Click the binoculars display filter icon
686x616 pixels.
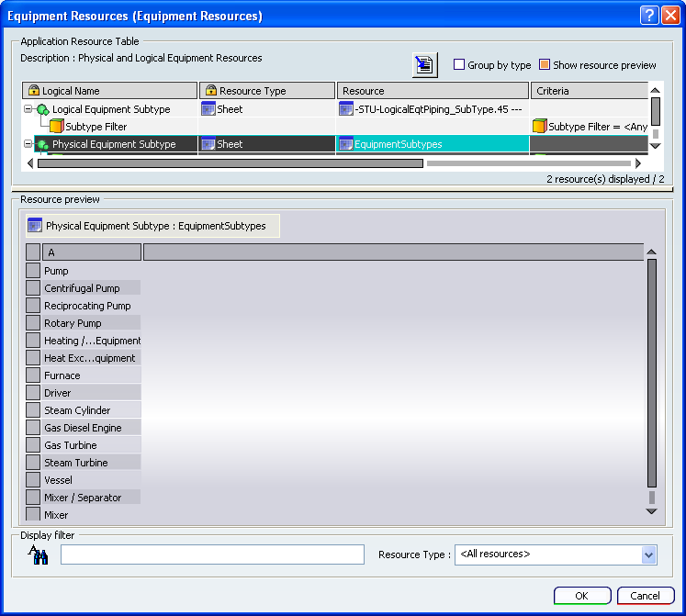coord(38,554)
